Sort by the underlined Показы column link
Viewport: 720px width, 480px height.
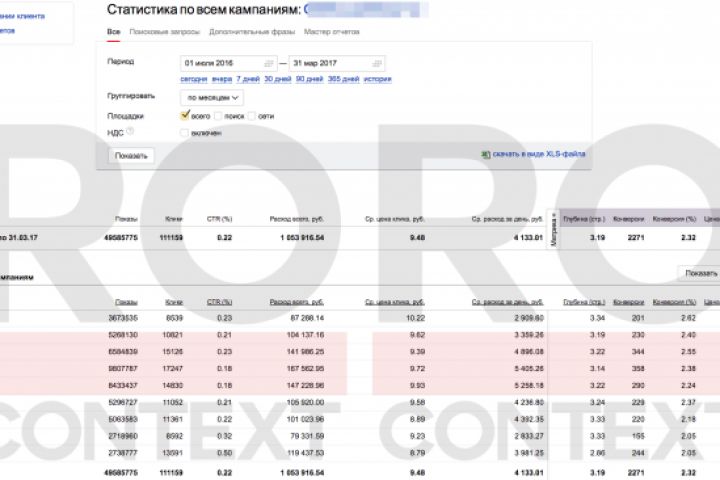[126, 302]
